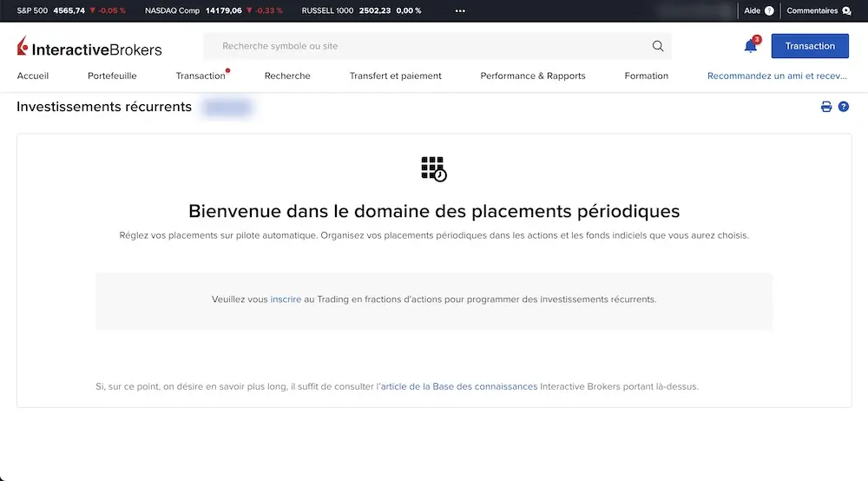Click the recurring investments calendar icon
The height and width of the screenshot is (481, 868).
pyautogui.click(x=433, y=168)
